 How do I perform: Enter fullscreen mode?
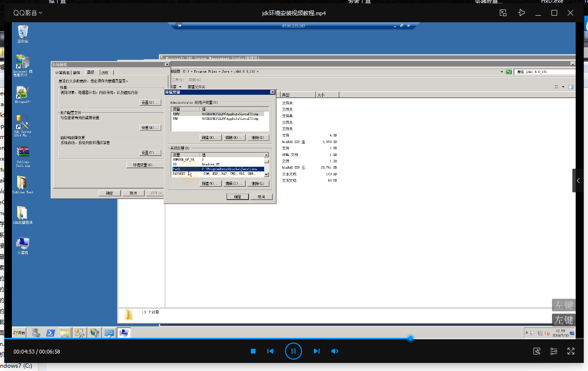pos(571,351)
